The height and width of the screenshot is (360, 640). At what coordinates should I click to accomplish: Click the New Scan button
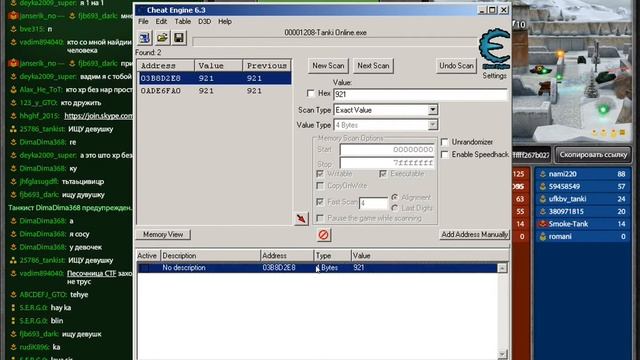[x=328, y=66]
